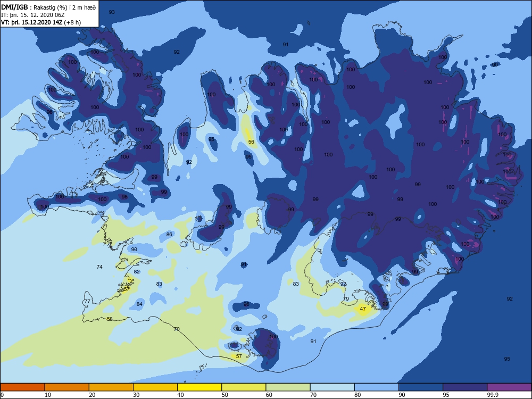Select the bright yellow 40–50 legend swatch

pos(199,387)
